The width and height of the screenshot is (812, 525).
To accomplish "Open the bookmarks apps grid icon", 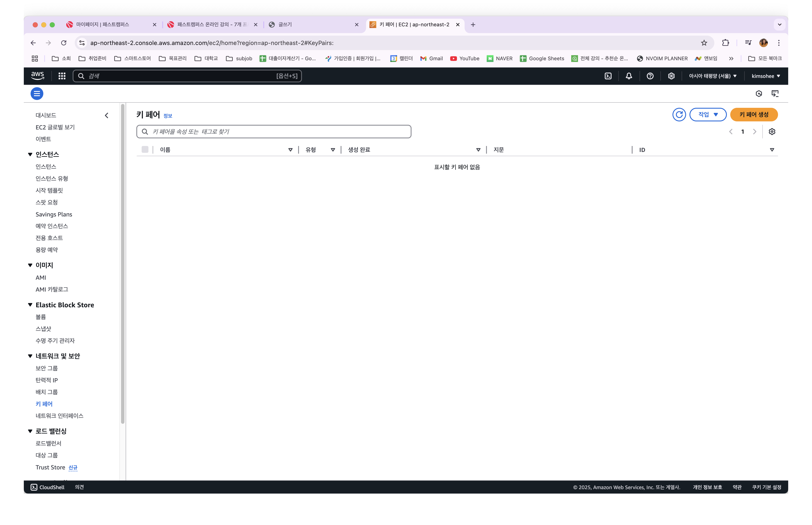I will pos(35,58).
